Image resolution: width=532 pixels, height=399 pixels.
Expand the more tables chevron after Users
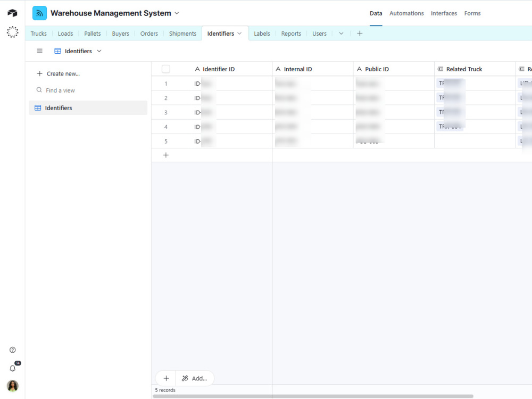pyautogui.click(x=342, y=33)
